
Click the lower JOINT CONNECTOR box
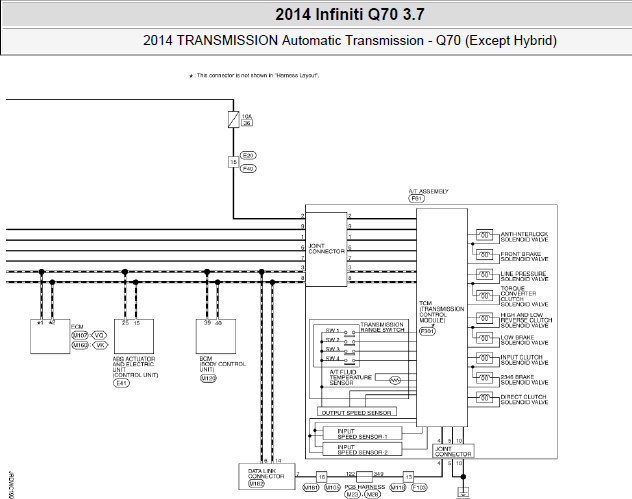click(453, 451)
